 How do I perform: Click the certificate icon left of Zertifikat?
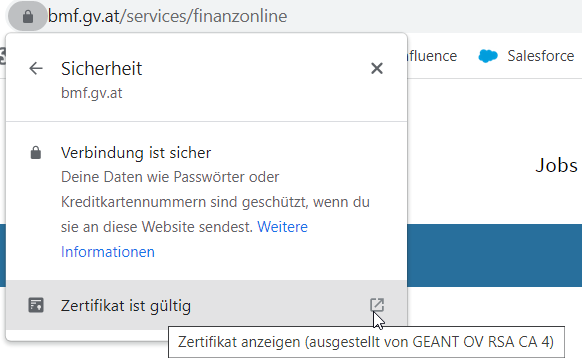pyautogui.click(x=36, y=305)
